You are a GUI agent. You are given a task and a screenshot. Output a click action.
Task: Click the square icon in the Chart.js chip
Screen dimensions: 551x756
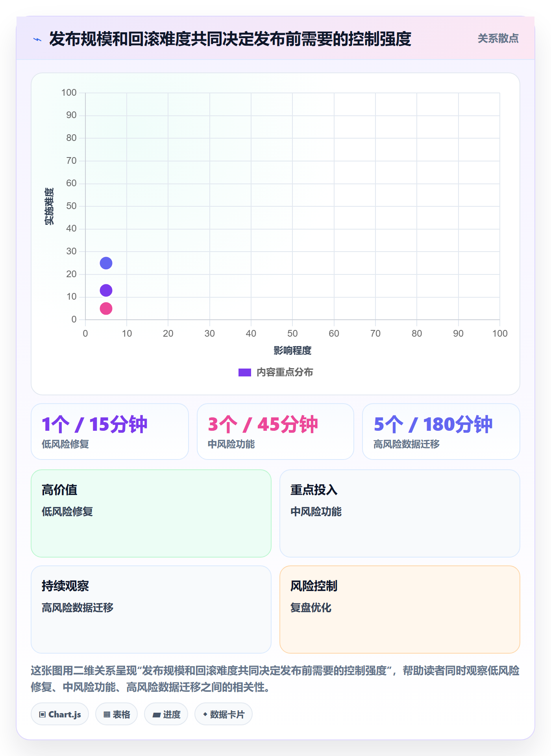(43, 715)
